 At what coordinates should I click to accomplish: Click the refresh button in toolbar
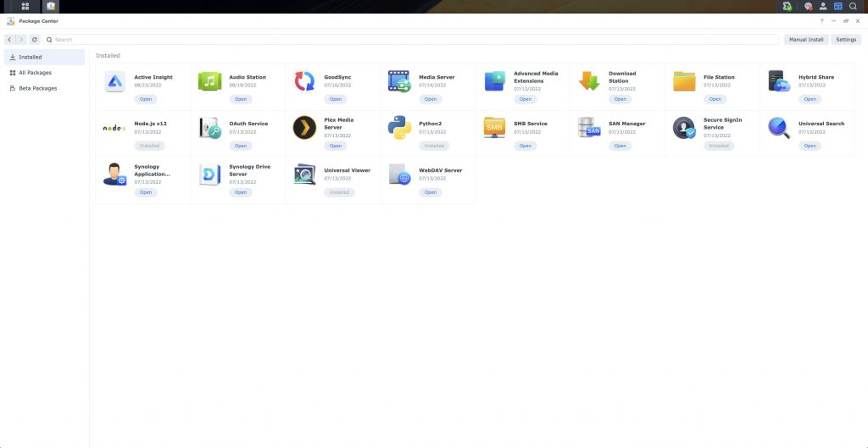click(x=35, y=40)
